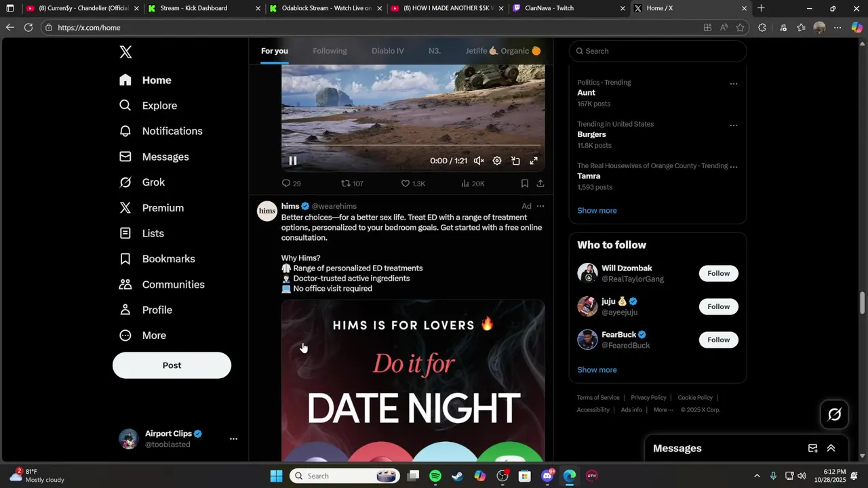This screenshot has height=488, width=868.
Task: Follow FearBuck
Action: point(719,340)
